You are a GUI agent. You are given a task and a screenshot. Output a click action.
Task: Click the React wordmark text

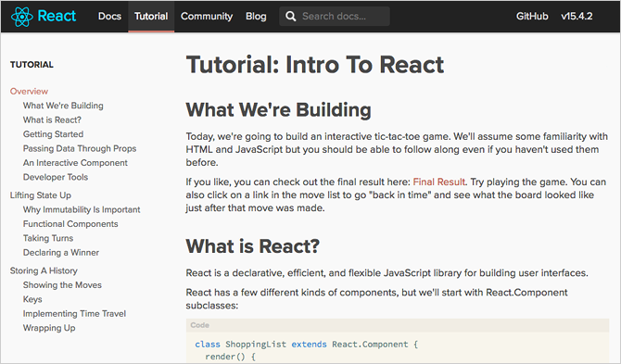tap(57, 16)
